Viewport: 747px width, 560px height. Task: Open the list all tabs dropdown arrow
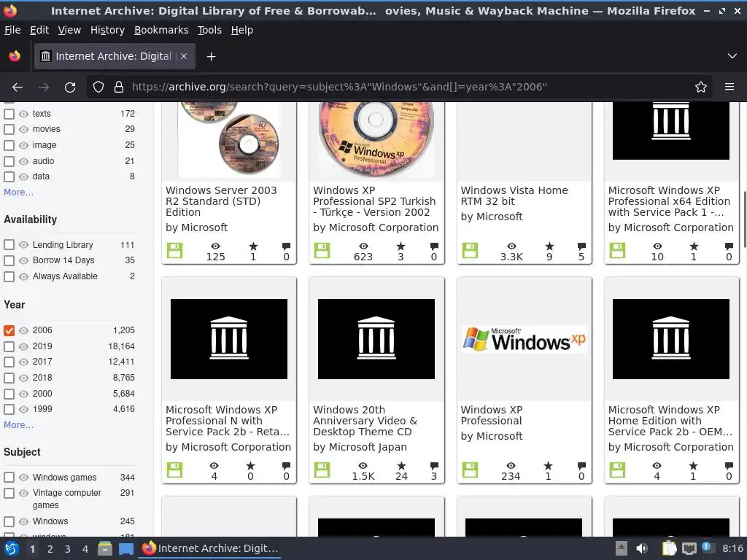(732, 56)
